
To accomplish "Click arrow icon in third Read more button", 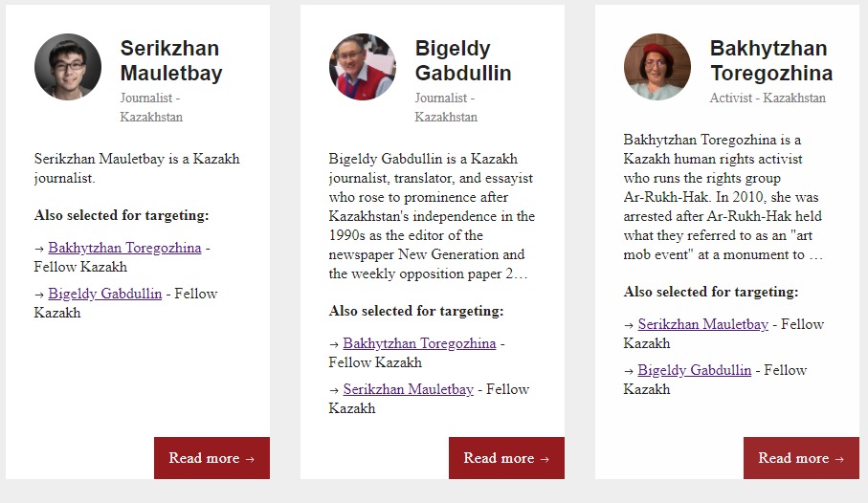I will (839, 459).
